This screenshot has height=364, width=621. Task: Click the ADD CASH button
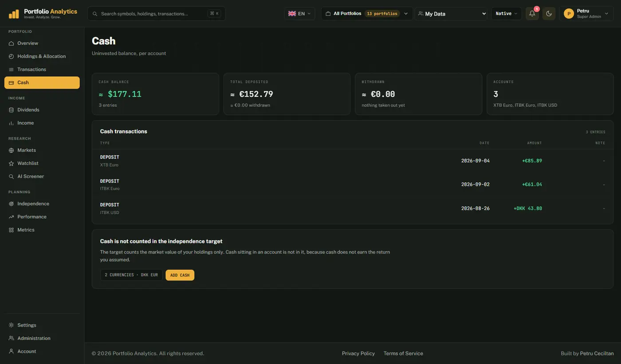[x=180, y=275]
